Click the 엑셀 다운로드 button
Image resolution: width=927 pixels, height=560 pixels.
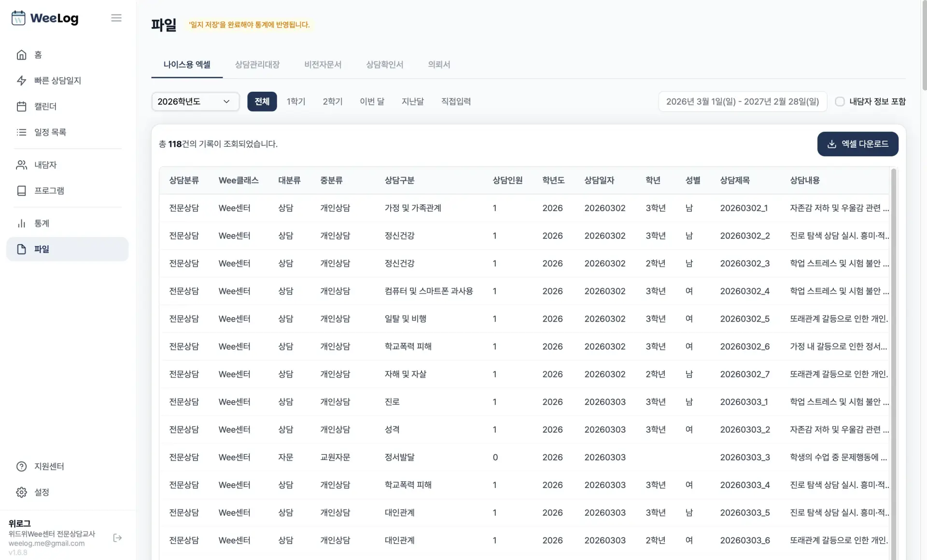pos(857,144)
